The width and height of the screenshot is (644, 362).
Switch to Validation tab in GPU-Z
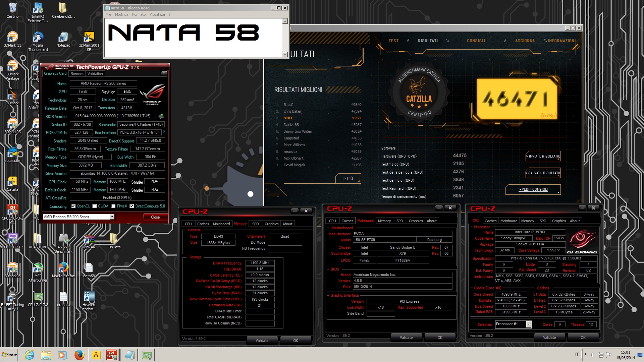[95, 74]
